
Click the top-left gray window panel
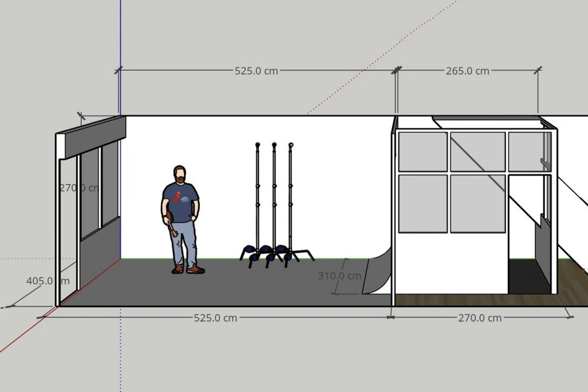tap(422, 151)
